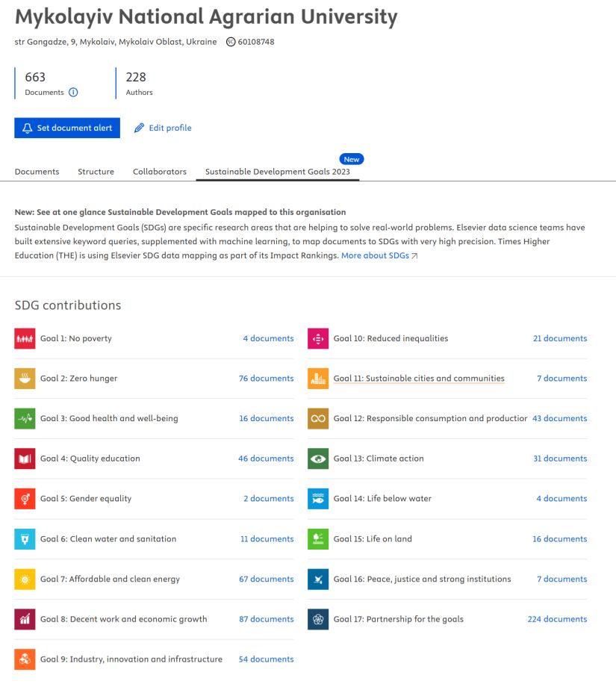The width and height of the screenshot is (616, 687).
Task: Open 16 documents for Good health
Action: [x=266, y=418]
